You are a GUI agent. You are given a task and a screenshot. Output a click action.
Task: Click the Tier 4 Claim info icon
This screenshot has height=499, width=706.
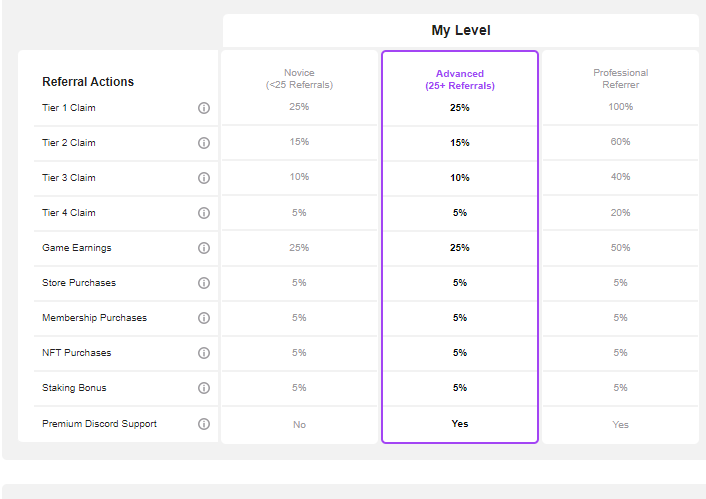point(204,213)
